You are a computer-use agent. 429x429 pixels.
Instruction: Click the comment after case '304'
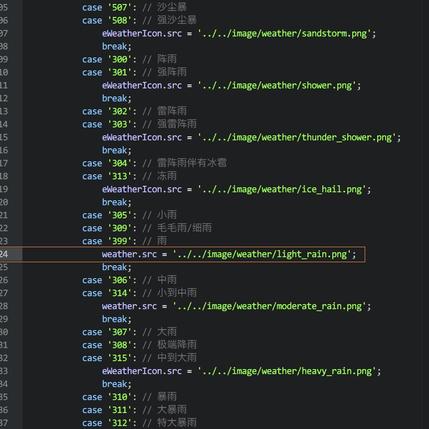point(184,163)
